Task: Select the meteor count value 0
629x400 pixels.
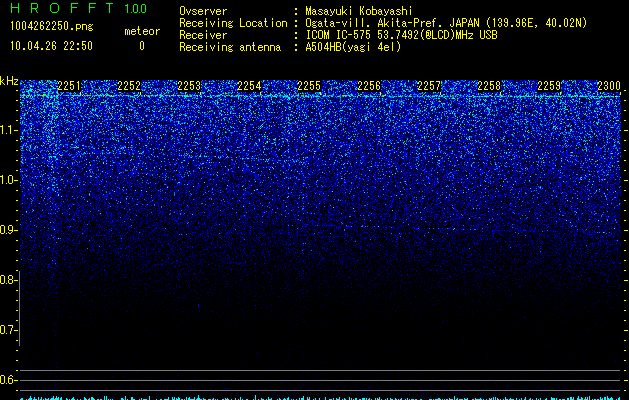Action: [x=142, y=46]
